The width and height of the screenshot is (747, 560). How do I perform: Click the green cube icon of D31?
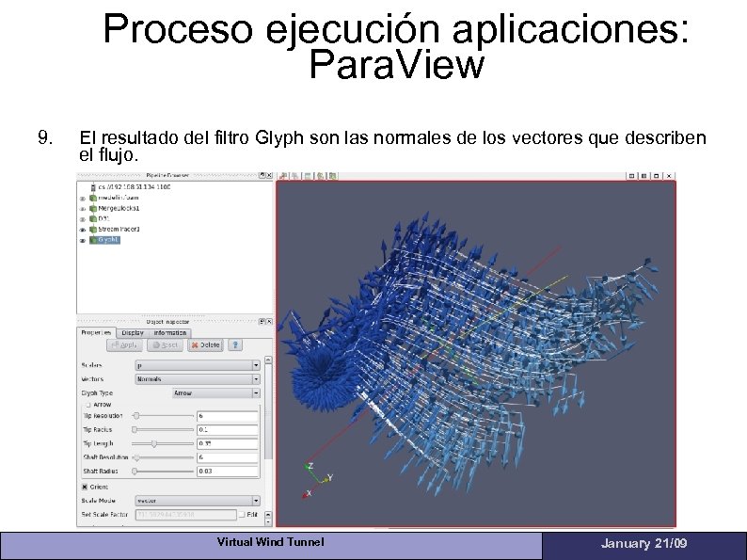[93, 218]
